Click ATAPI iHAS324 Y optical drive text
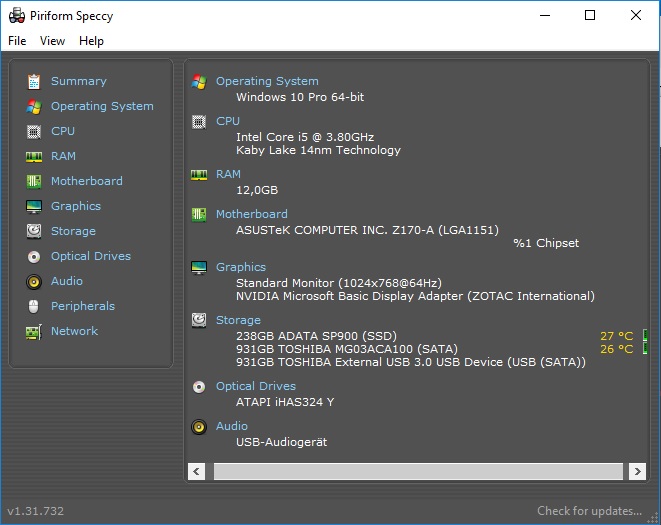The height and width of the screenshot is (525, 661). 285,402
